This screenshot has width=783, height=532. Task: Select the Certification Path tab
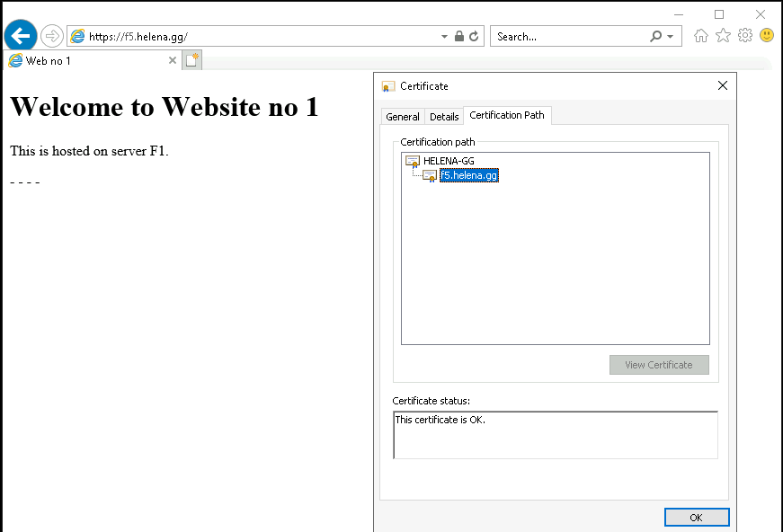(x=506, y=115)
